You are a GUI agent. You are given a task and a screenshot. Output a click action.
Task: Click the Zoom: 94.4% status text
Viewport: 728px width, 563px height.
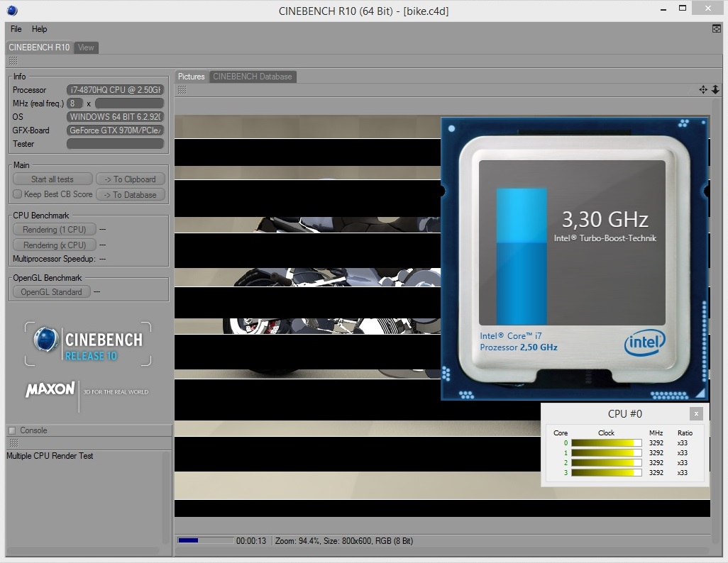(297, 541)
